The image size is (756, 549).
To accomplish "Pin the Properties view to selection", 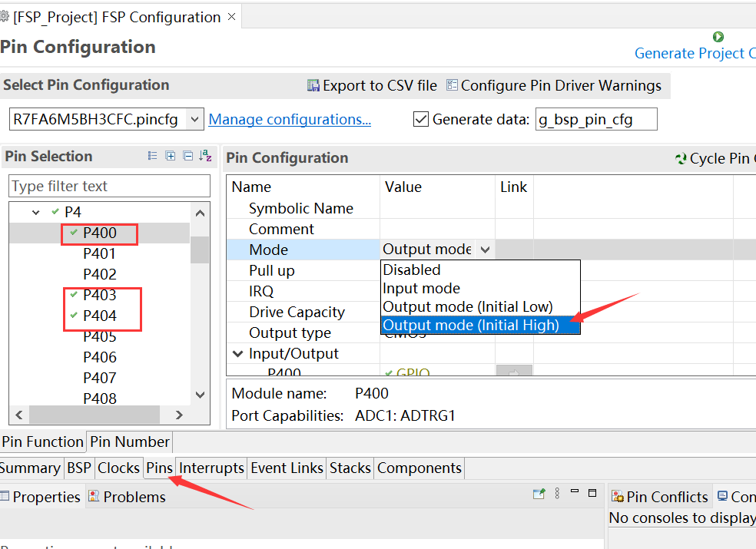I will 539,494.
